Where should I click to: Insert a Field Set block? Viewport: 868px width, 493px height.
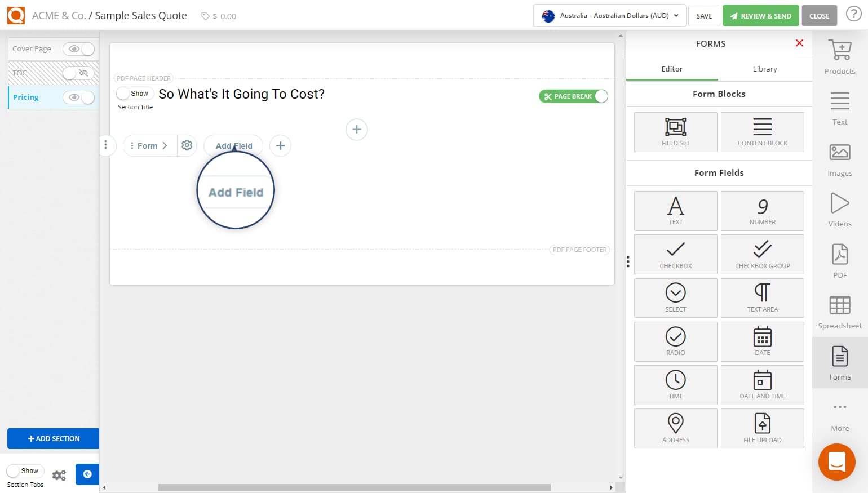point(675,132)
